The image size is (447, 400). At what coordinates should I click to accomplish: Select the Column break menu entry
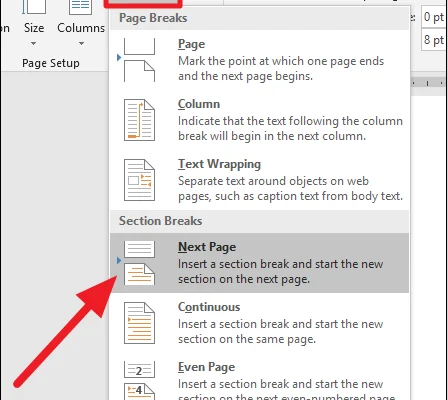coord(259,120)
